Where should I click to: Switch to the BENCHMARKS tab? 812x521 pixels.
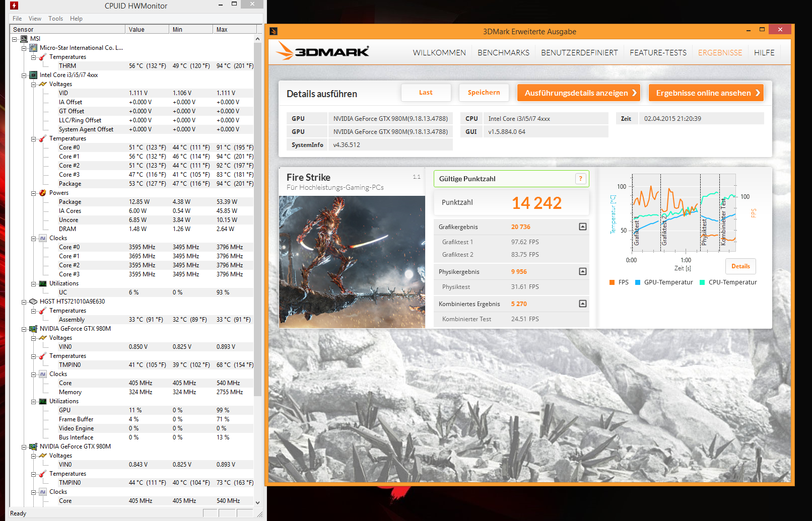pos(504,52)
